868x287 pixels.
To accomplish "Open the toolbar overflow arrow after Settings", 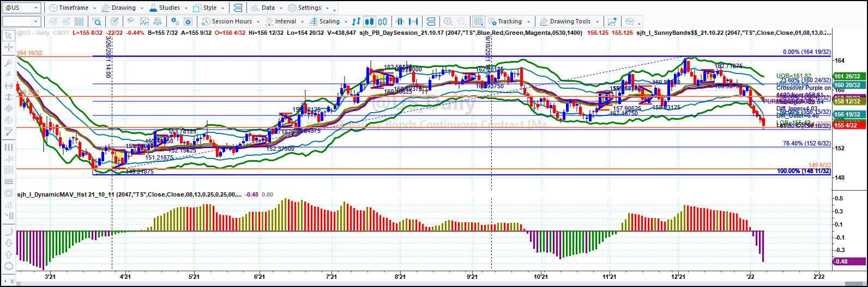I will point(334,10).
